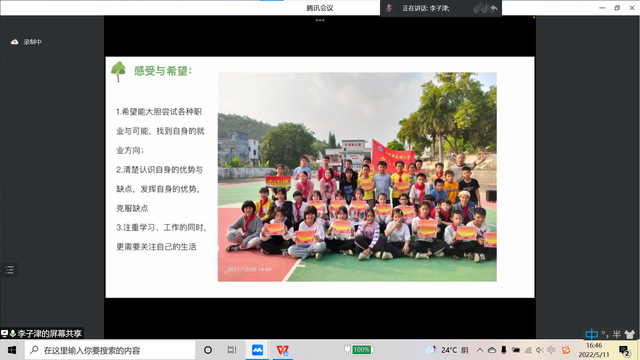This screenshot has height=360, width=640.
Task: Toggle the 半 half-width input mode
Action: click(x=617, y=334)
